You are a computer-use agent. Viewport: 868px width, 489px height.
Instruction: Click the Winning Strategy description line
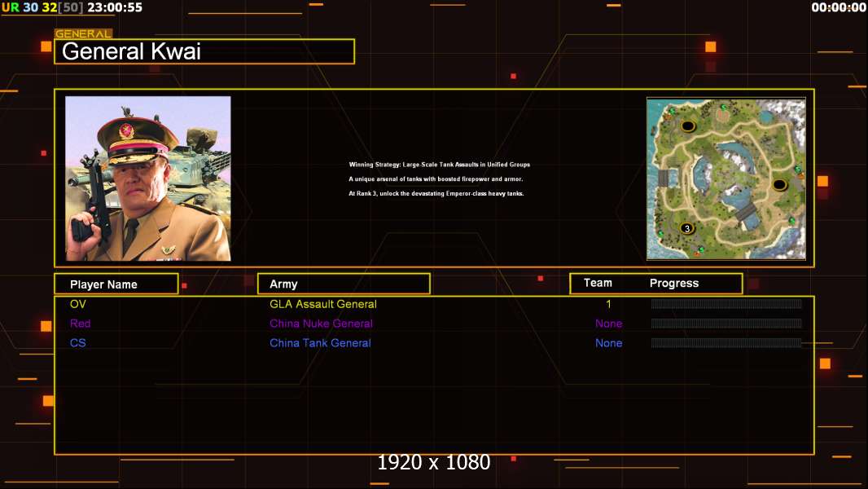[440, 165]
